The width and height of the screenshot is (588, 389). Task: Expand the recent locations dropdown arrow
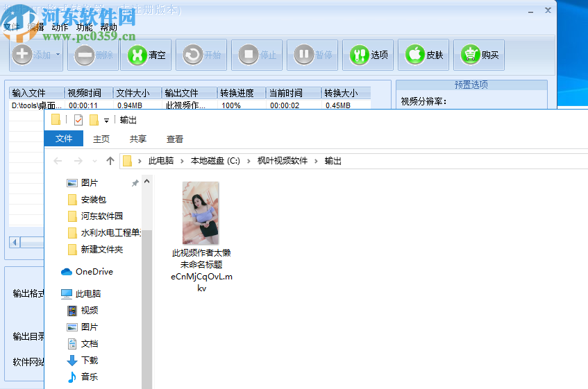pos(95,161)
